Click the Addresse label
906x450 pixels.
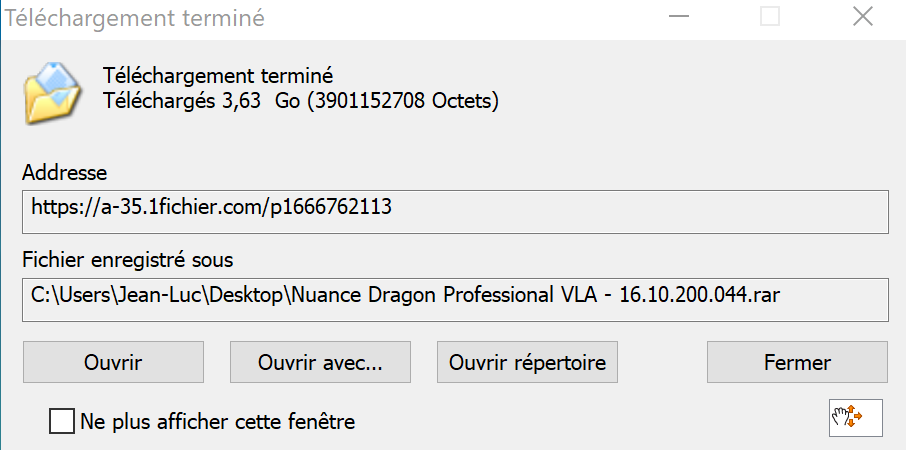(x=64, y=173)
